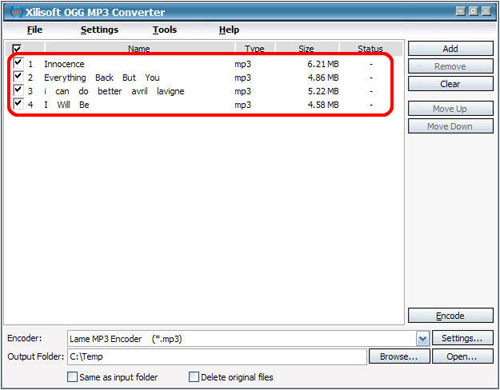This screenshot has width=500, height=390.
Task: Click the Output Folder C:\Temp field
Action: pos(217,357)
